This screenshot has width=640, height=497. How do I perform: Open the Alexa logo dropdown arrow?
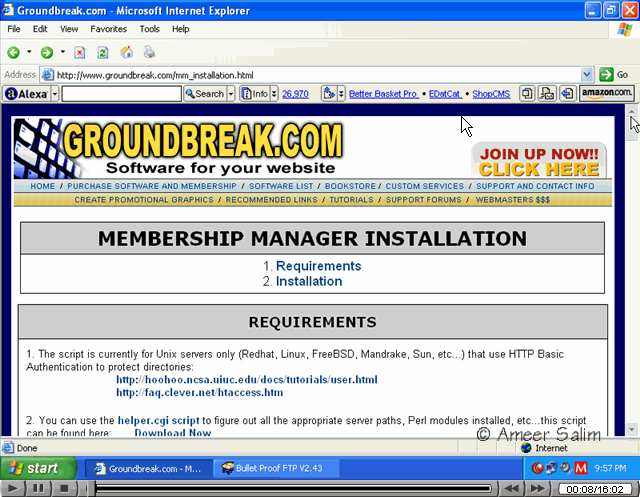pos(55,94)
